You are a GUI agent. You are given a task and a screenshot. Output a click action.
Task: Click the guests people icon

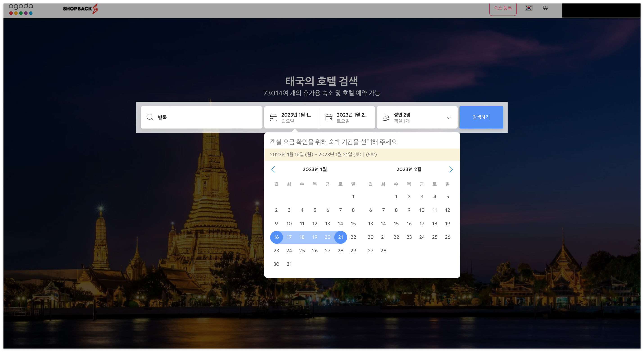click(x=386, y=117)
